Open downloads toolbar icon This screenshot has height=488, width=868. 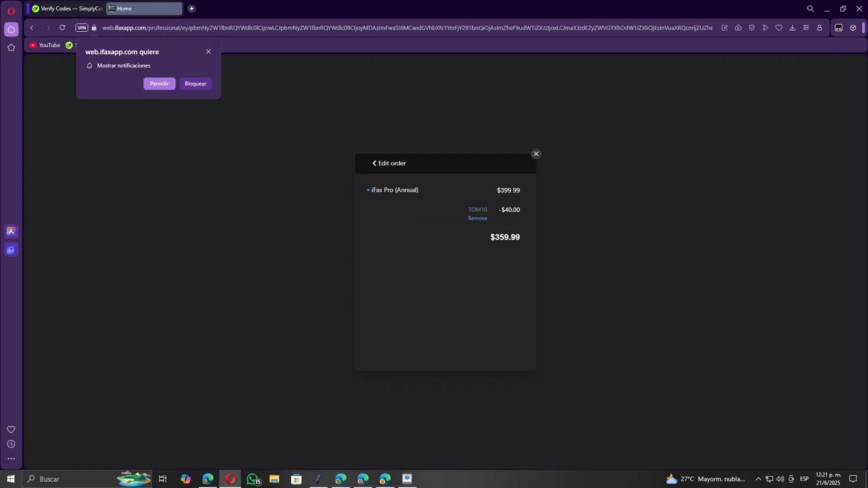tap(792, 28)
